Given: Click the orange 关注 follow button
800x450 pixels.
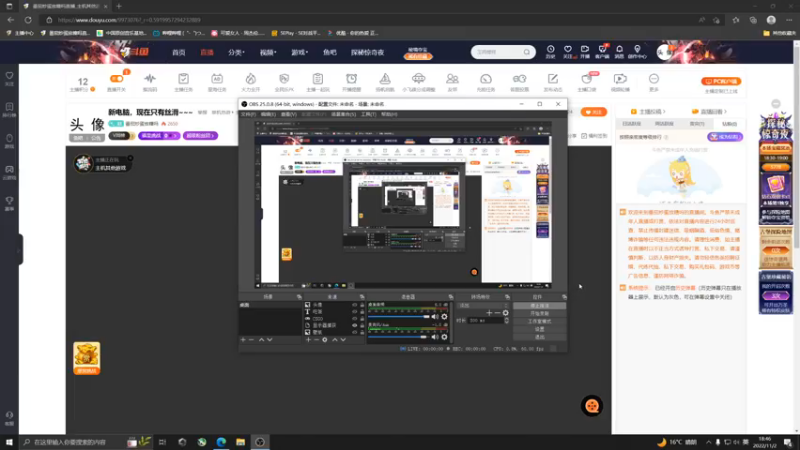Looking at the screenshot, I should 594,112.
